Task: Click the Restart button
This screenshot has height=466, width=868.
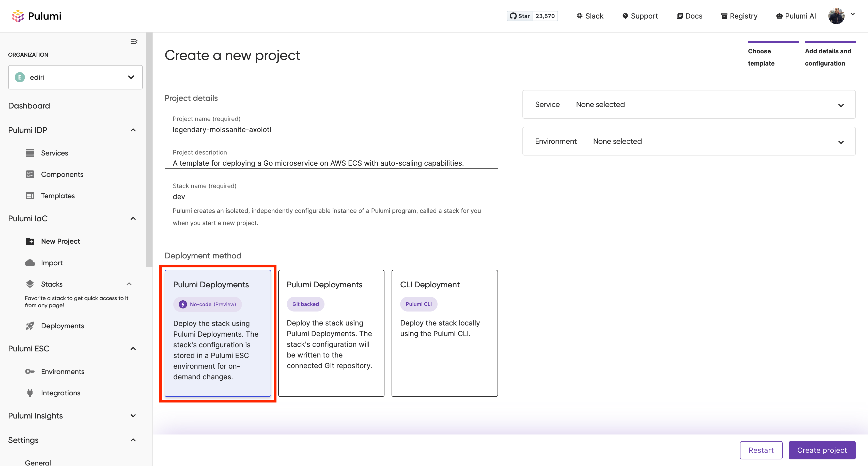Action: (x=761, y=451)
